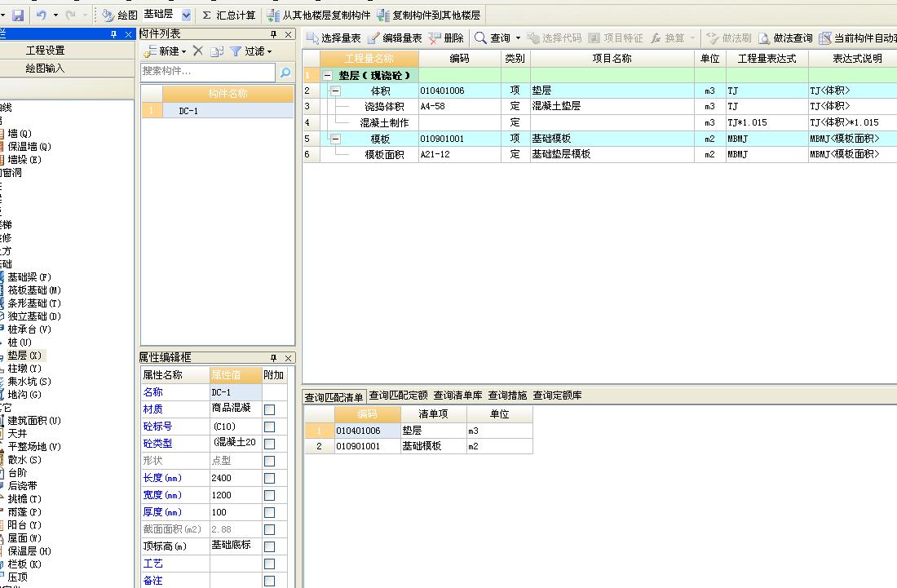This screenshot has height=588, width=897.
Task: Toggle 附加 checkbox for 厚度(mm)
Action: (269, 512)
